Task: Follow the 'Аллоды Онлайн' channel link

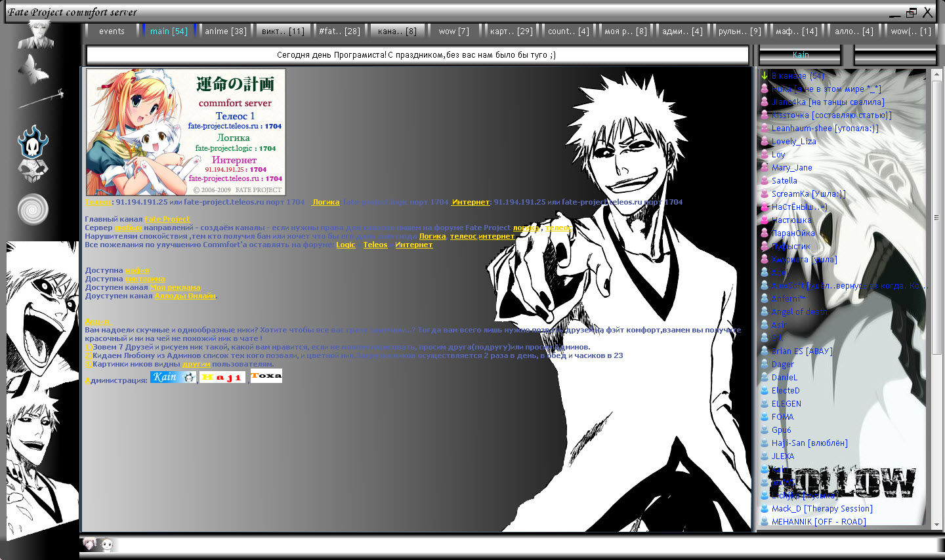Action: (185, 296)
